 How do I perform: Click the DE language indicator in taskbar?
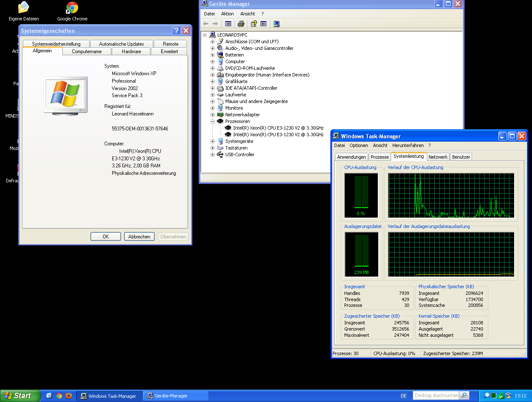pos(404,396)
